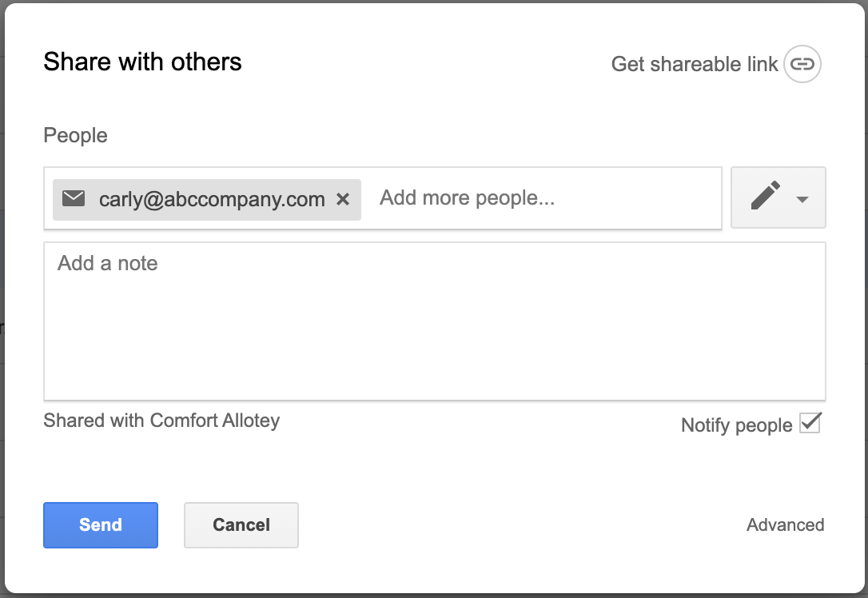Viewport: 868px width, 598px height.
Task: Uncheck the Notify people checkbox
Action: (x=810, y=424)
